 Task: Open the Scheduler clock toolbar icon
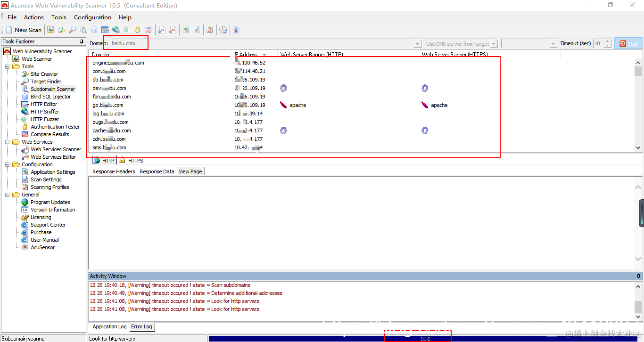pyautogui.click(x=223, y=30)
